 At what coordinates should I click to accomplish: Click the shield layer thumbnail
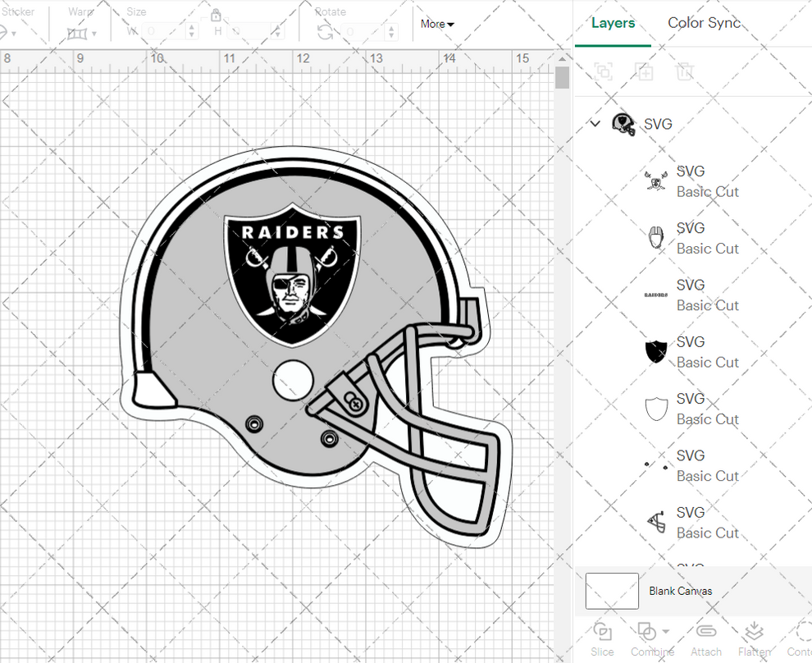tap(655, 351)
